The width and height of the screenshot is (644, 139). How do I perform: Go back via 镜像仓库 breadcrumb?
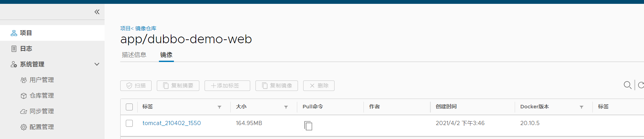tap(146, 28)
